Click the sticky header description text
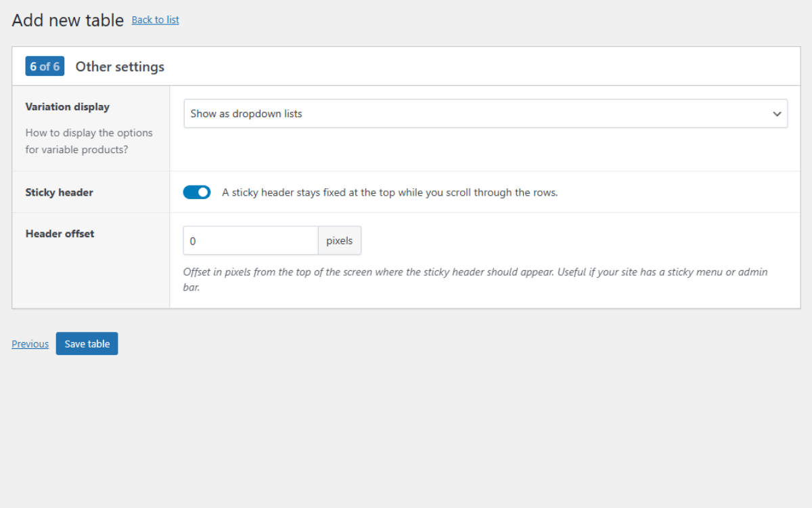Viewport: 812px width, 508px height. [390, 192]
